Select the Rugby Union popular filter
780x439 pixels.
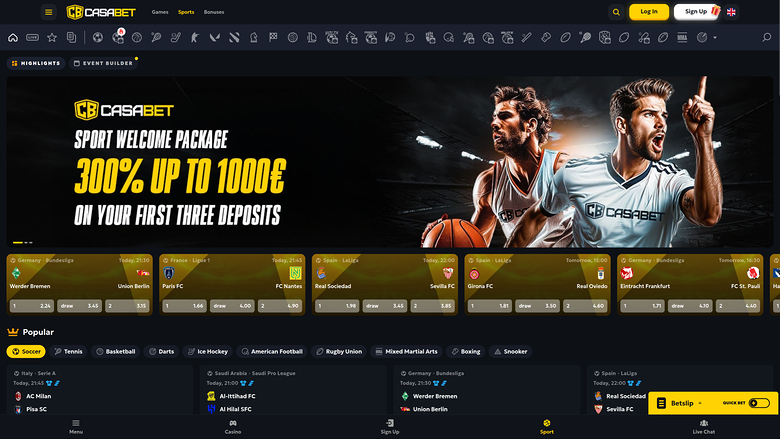pyautogui.click(x=339, y=351)
